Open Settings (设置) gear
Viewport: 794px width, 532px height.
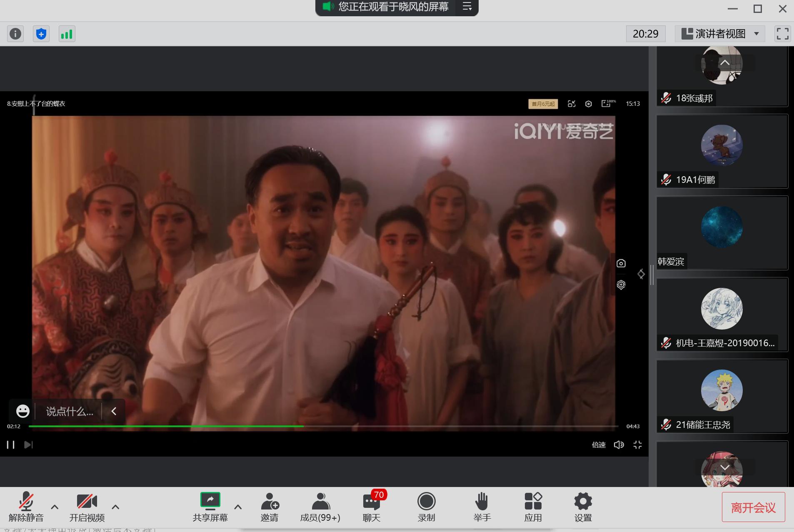point(583,507)
